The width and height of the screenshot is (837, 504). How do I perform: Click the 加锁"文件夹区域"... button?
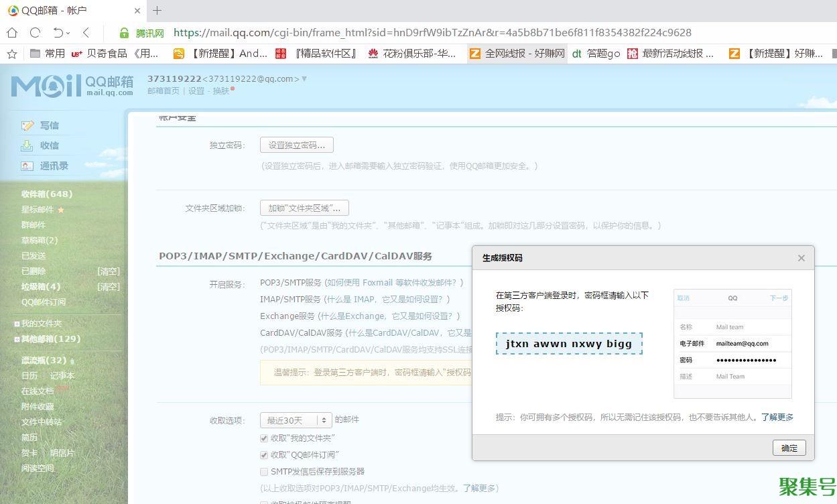pyautogui.click(x=304, y=208)
